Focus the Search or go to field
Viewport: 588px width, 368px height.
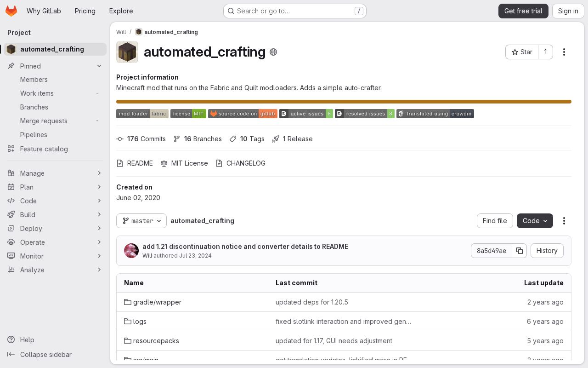click(x=295, y=11)
